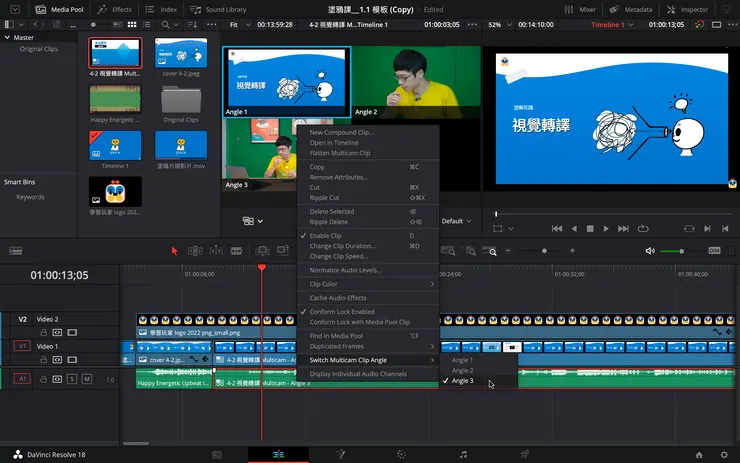
Task: Click the Play button in viewer transport
Action: tap(607, 228)
